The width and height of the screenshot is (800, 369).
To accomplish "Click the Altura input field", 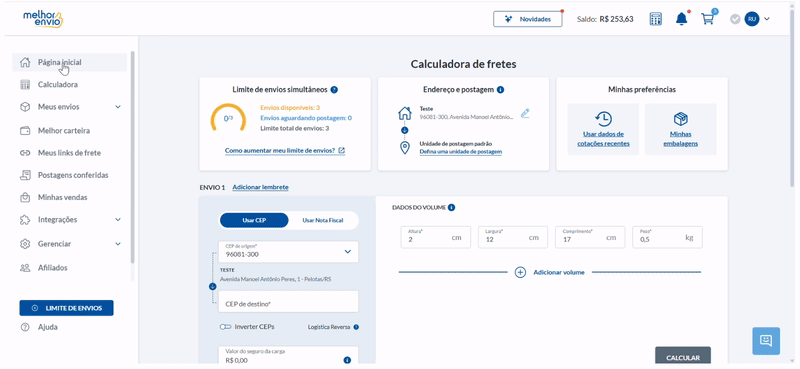I will pos(436,237).
